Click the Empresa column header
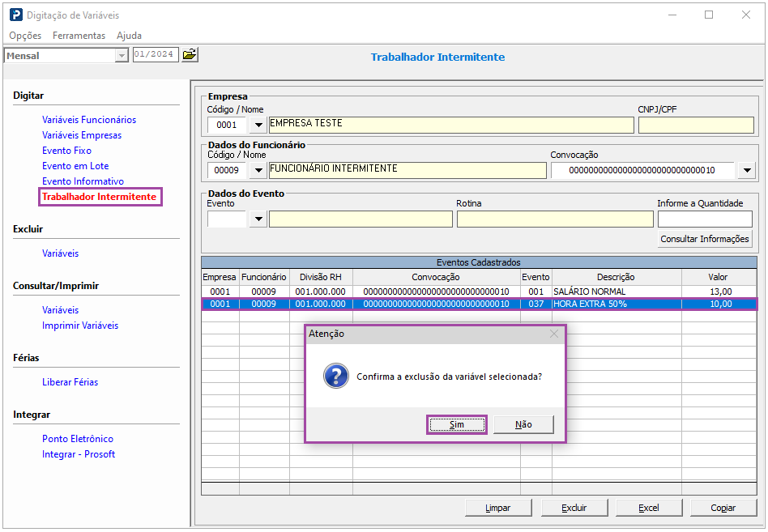768x532 pixels. (220, 277)
